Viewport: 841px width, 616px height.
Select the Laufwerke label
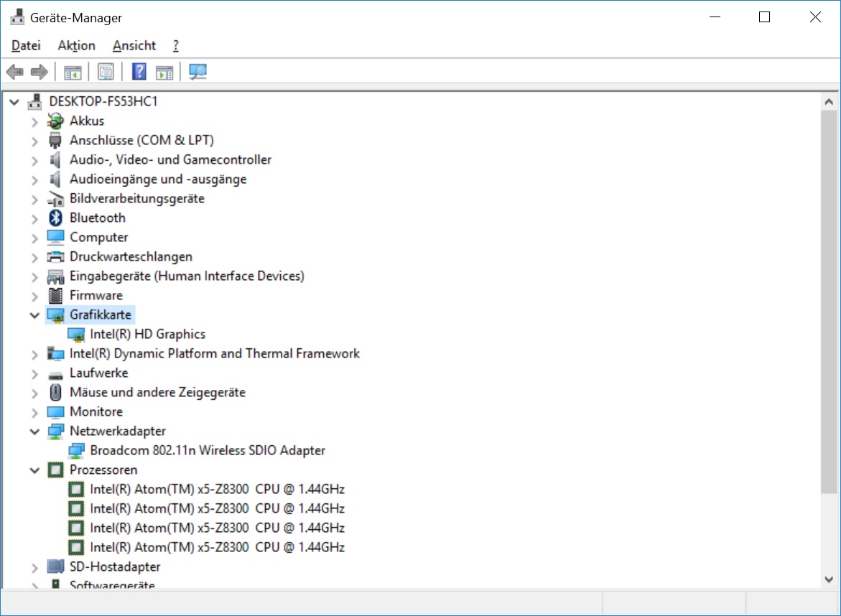click(x=98, y=373)
